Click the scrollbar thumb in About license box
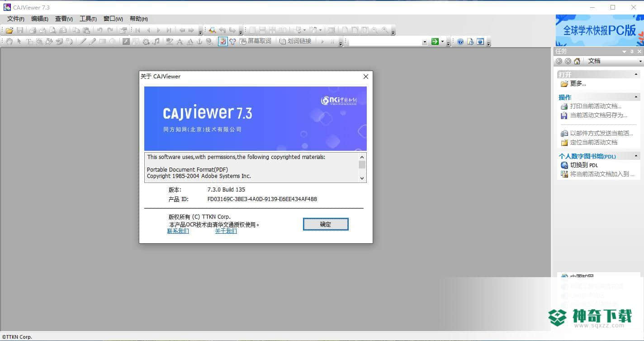Image resolution: width=644 pixels, height=341 pixels. pyautogui.click(x=362, y=164)
